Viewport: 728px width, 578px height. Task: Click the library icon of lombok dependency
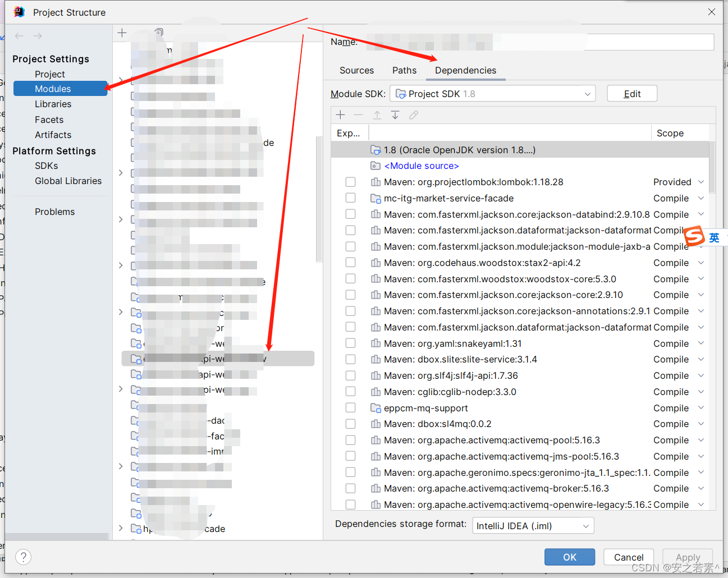click(x=376, y=182)
